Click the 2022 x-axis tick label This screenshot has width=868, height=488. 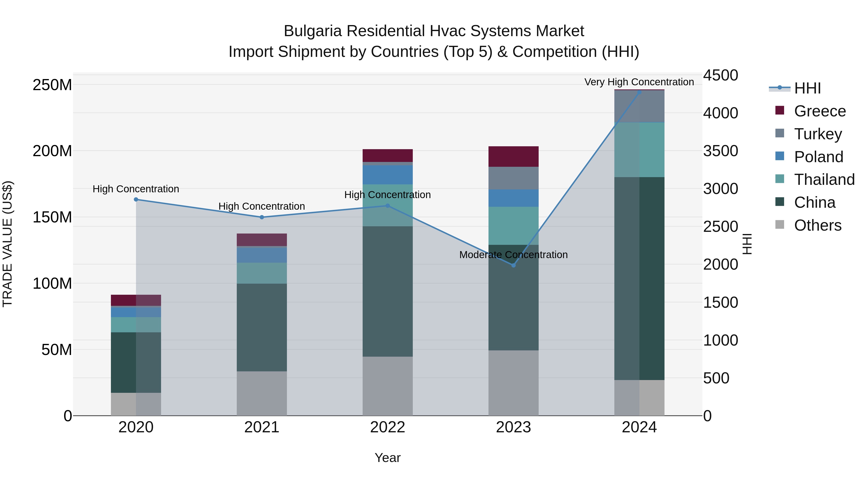[x=387, y=427]
